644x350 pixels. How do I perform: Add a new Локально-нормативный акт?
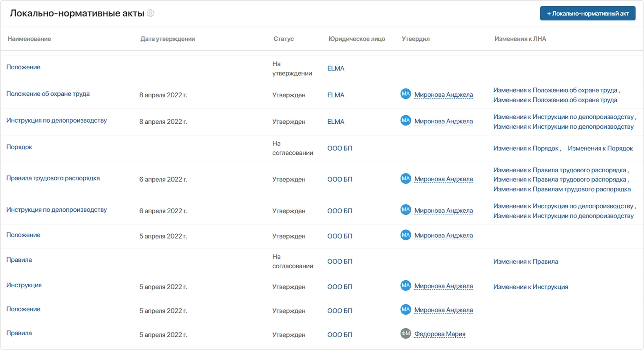[587, 14]
